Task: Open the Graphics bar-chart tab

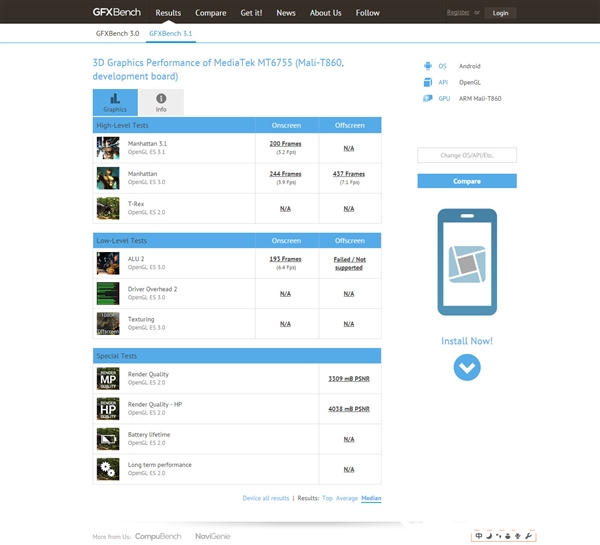Action: tap(115, 102)
